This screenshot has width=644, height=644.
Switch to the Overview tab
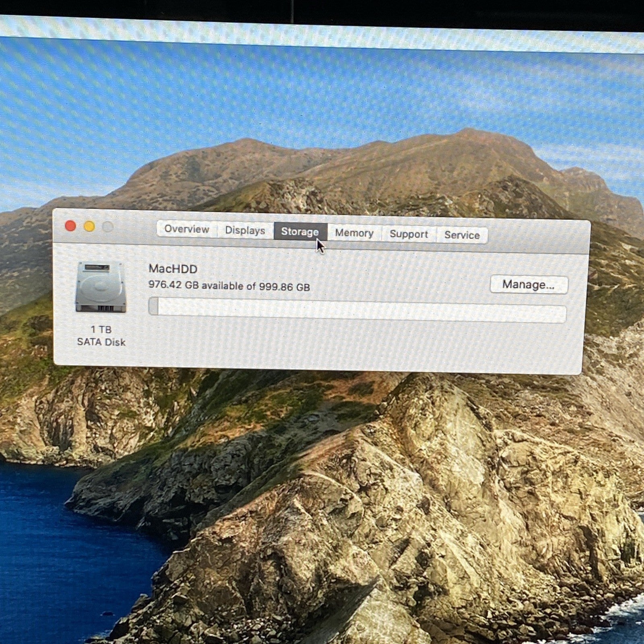click(186, 229)
